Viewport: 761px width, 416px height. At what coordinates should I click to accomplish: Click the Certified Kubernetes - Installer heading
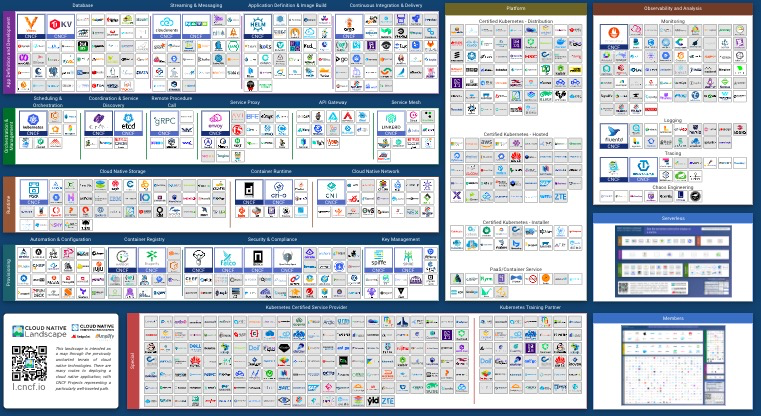515,222
